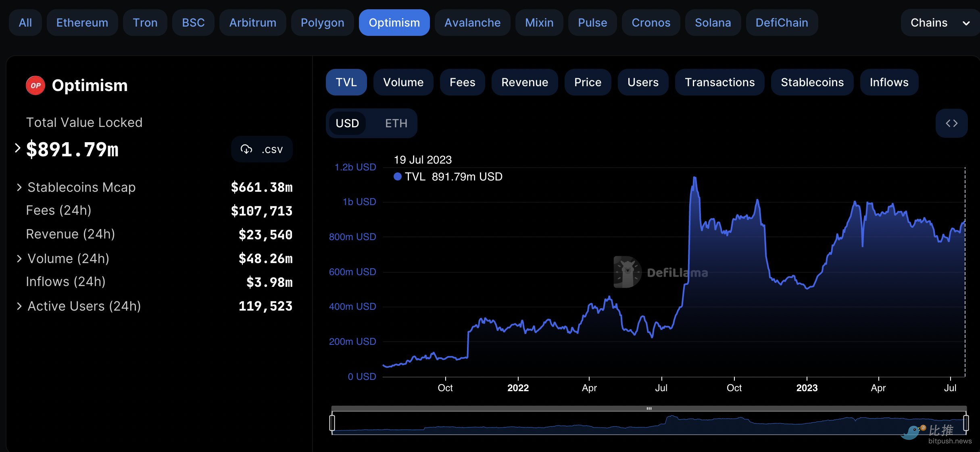Viewport: 980px width, 452px height.
Task: Open the Chains dropdown
Action: [940, 23]
